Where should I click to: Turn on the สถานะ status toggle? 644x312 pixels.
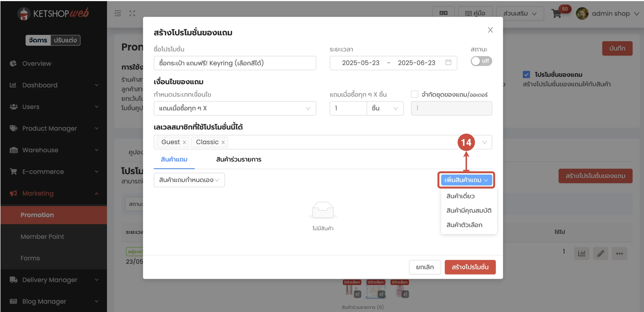pos(481,61)
